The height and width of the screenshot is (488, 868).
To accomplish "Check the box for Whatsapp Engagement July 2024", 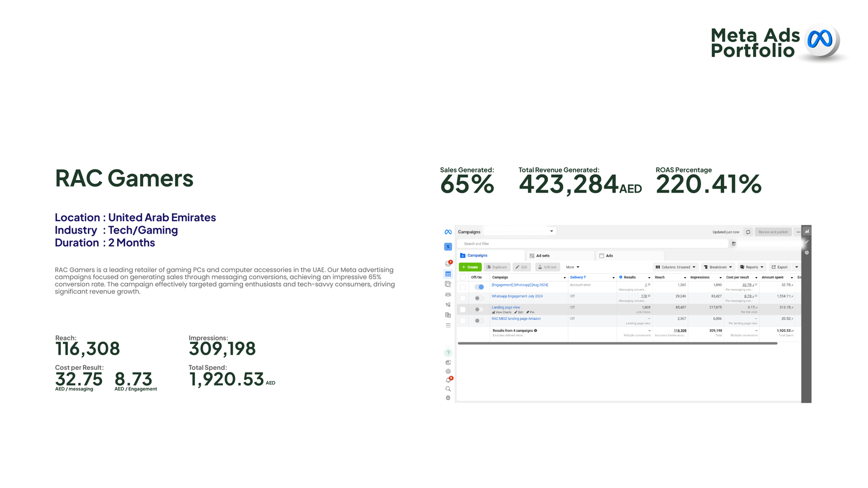I will tap(463, 298).
